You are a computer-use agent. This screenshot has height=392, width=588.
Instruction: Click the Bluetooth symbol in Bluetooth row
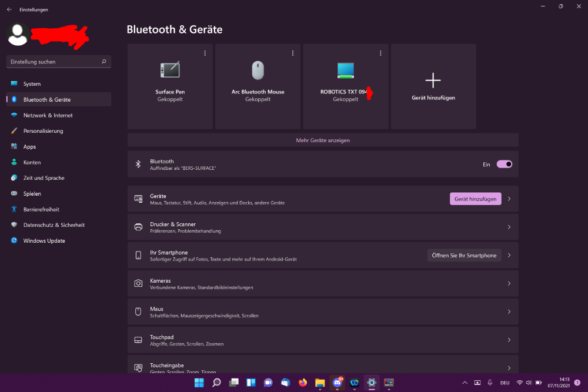(138, 164)
